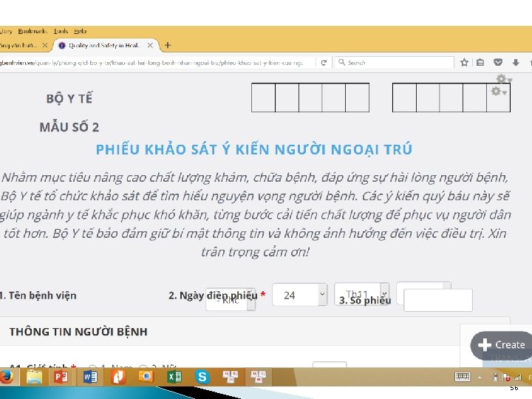Click the network signal icon in the tray
Screen dimensions: 532x399
tap(518, 377)
